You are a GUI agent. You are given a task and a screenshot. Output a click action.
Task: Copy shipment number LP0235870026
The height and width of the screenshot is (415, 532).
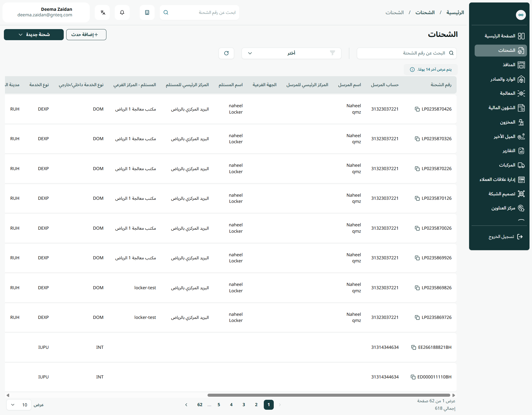pyautogui.click(x=417, y=228)
